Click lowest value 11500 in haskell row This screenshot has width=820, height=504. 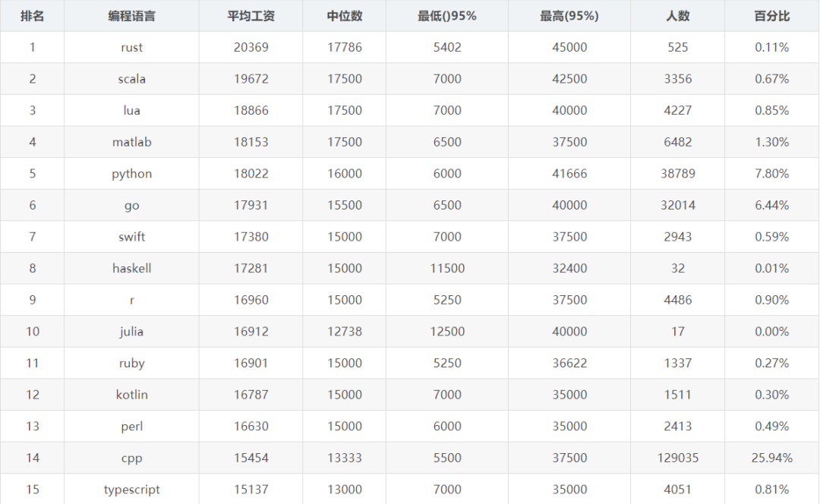tap(447, 268)
